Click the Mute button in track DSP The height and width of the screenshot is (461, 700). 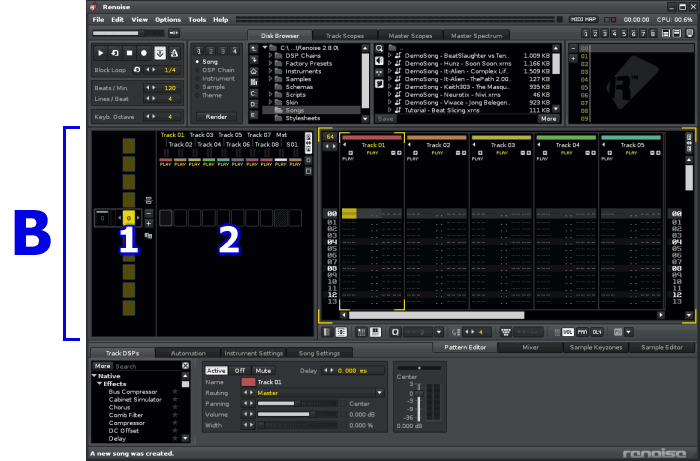(263, 370)
